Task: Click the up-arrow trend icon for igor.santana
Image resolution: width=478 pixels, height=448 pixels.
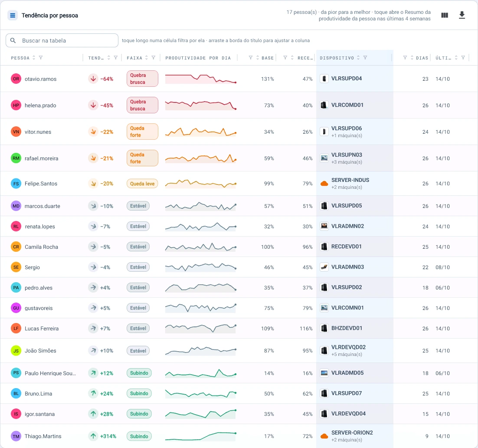Action: click(93, 414)
